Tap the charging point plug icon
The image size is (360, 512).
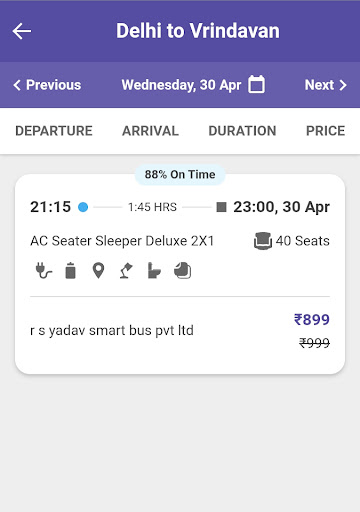(44, 270)
